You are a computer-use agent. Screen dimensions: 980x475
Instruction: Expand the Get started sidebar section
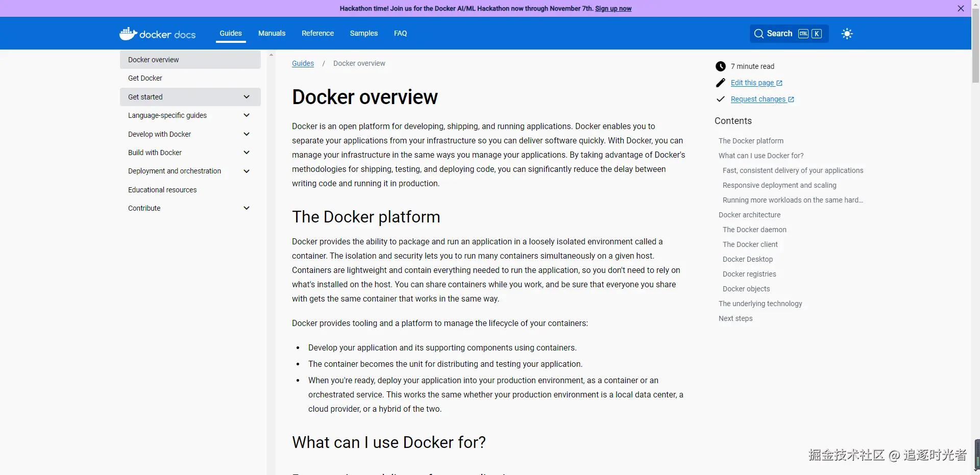pos(247,97)
